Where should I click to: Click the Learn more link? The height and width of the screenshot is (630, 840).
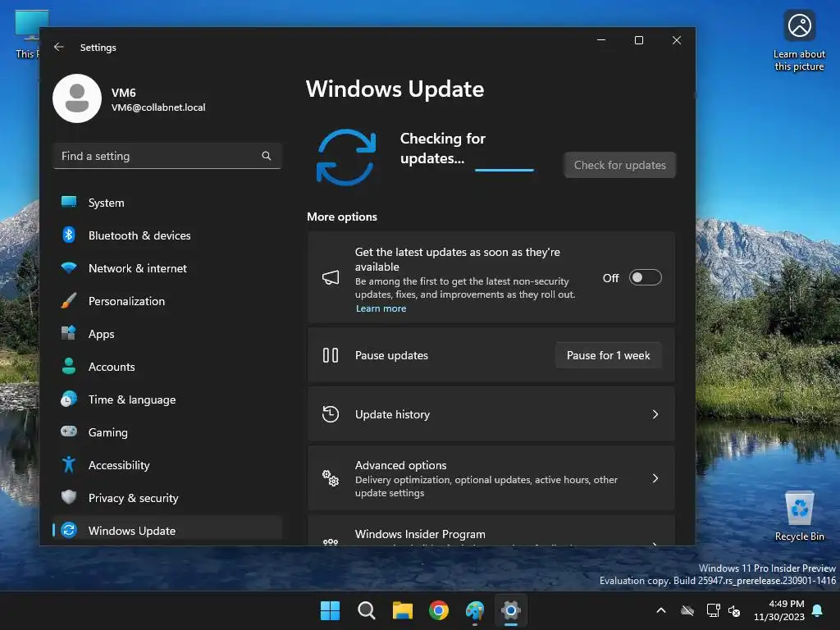381,308
